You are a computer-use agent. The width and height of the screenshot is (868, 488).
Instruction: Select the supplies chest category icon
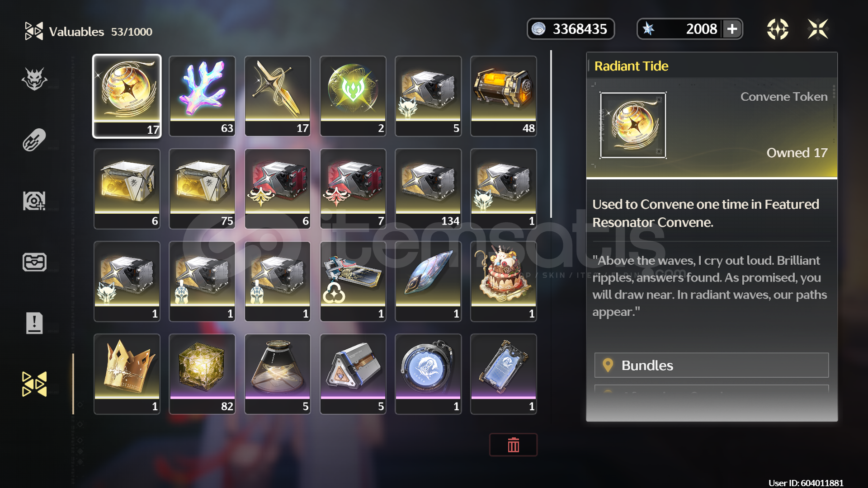point(34,262)
